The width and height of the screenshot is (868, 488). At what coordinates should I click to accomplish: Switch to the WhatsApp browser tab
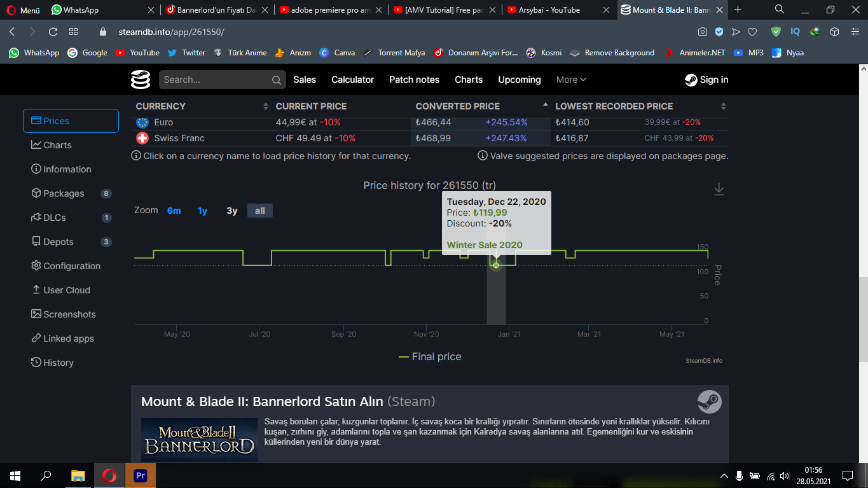102,10
